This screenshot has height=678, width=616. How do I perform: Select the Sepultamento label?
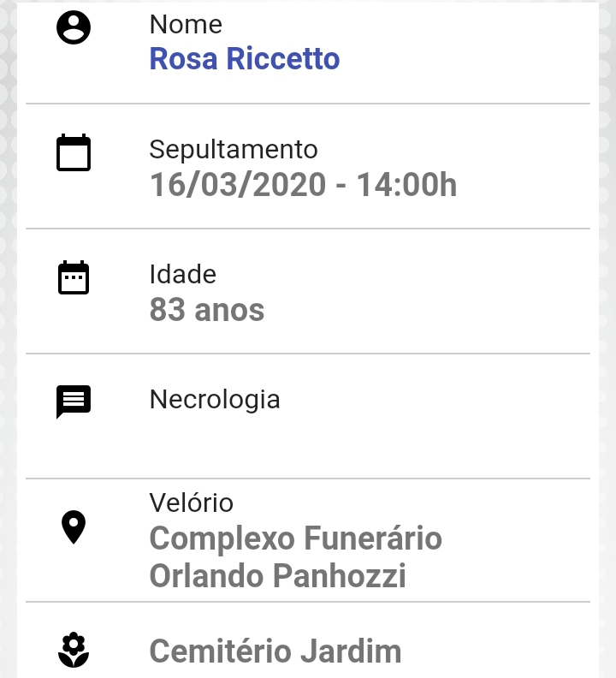[234, 150]
